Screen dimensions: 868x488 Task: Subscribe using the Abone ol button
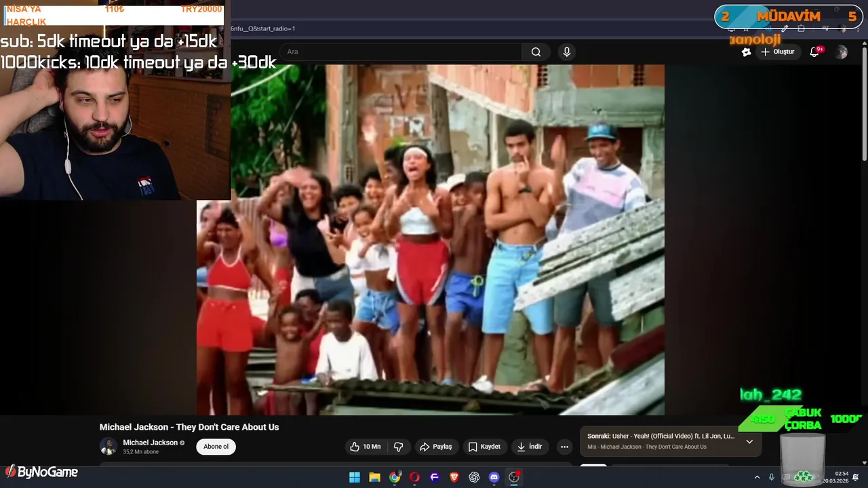pyautogui.click(x=216, y=447)
